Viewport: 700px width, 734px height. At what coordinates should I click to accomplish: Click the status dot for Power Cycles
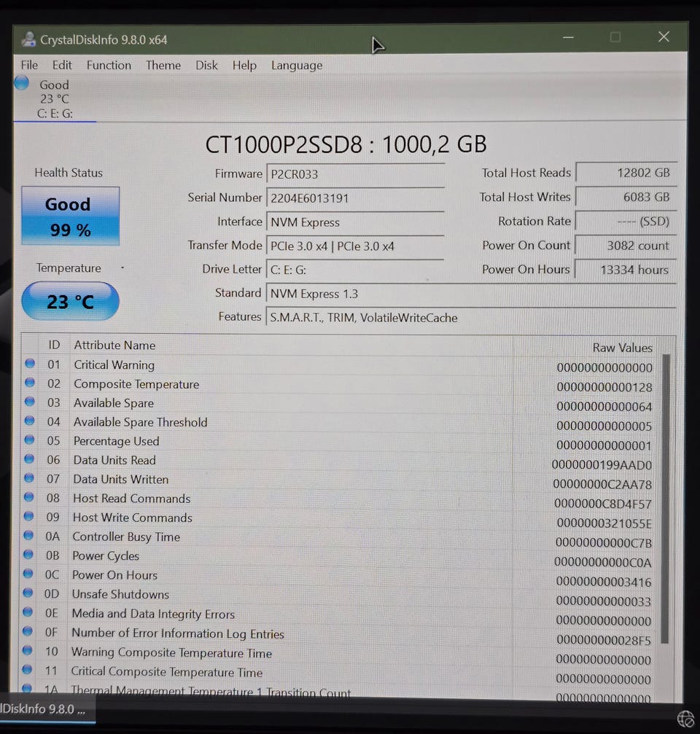[x=28, y=554]
